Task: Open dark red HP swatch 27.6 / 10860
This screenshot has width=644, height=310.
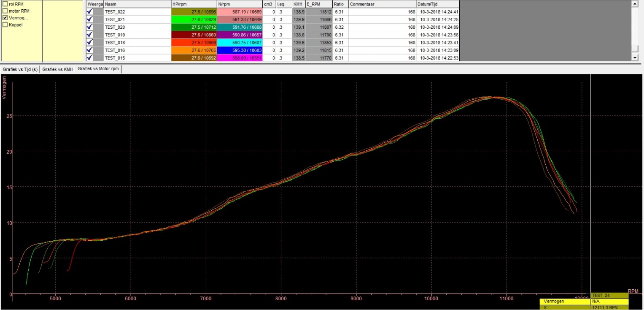Action: pyautogui.click(x=194, y=35)
